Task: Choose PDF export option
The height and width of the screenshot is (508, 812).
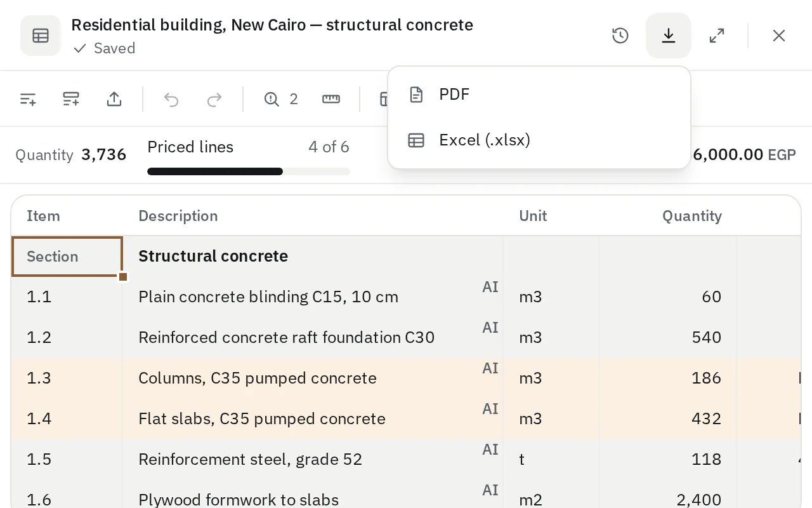Action: (539, 95)
